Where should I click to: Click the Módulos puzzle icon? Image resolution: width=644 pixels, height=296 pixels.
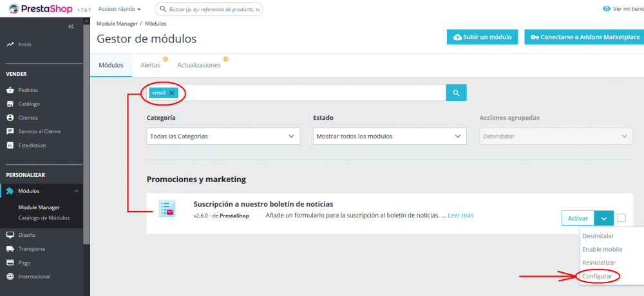pos(10,191)
